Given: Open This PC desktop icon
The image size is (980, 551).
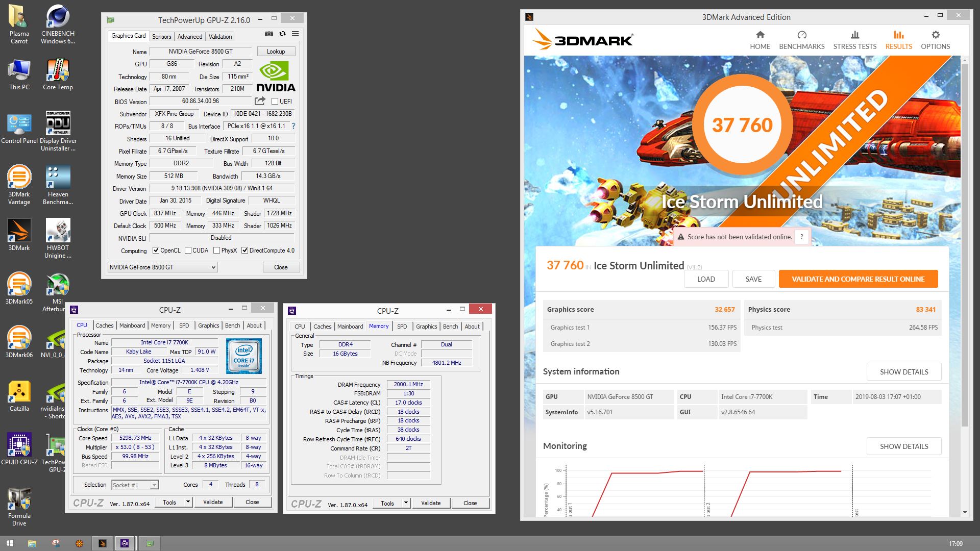Looking at the screenshot, I should (x=19, y=75).
